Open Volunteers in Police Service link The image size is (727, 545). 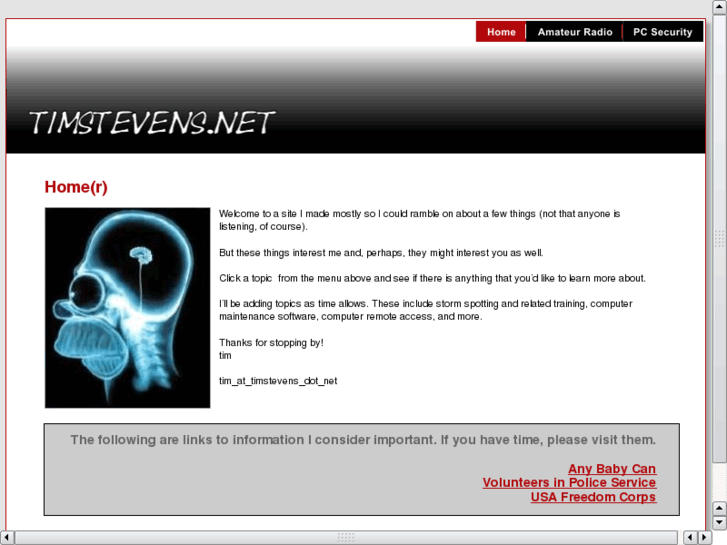click(569, 483)
